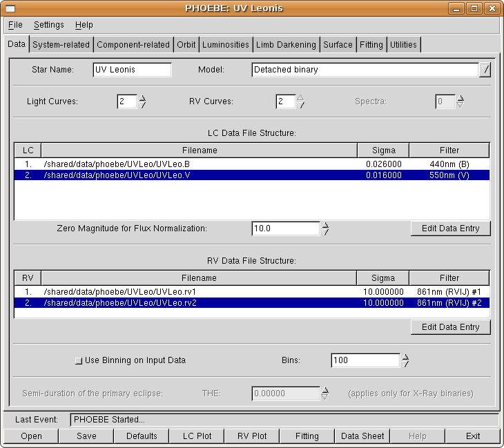Viewport: 504px width, 448px height.
Task: Click the Zero Magnitude value field
Action: point(286,228)
